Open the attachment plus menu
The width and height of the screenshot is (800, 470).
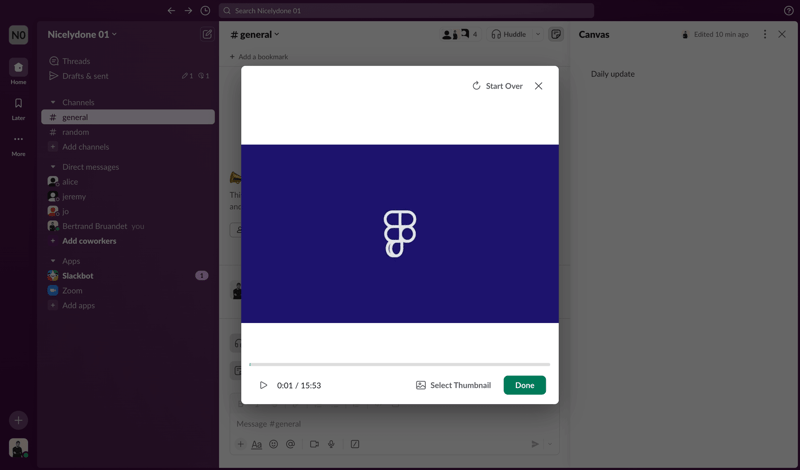click(x=240, y=444)
